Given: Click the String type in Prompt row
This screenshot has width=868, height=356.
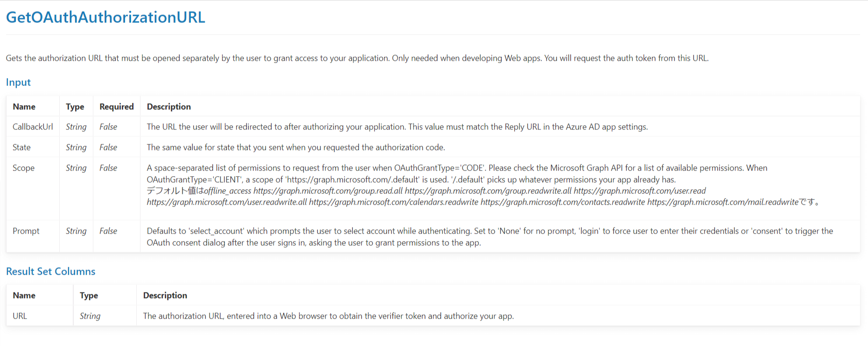Looking at the screenshot, I should tap(76, 231).
